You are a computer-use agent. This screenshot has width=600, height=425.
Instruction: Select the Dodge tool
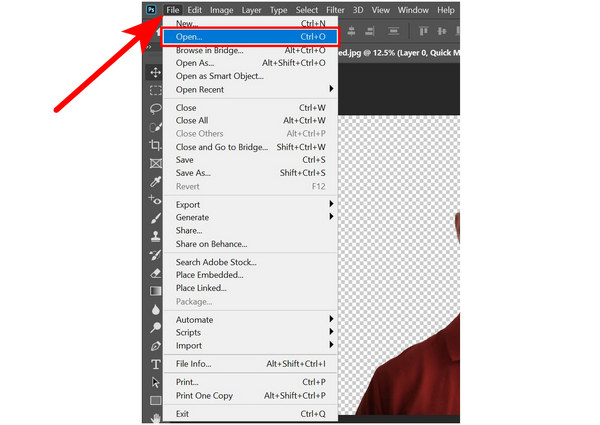155,327
